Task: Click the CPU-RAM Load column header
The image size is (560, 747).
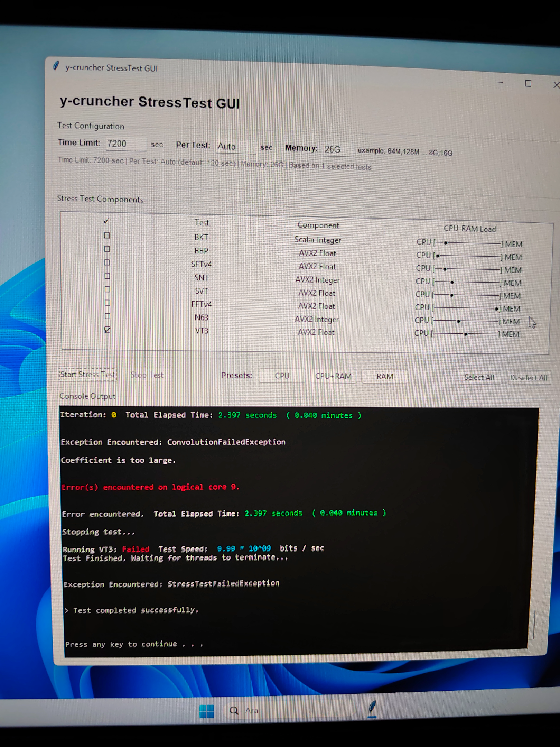Action: (469, 229)
